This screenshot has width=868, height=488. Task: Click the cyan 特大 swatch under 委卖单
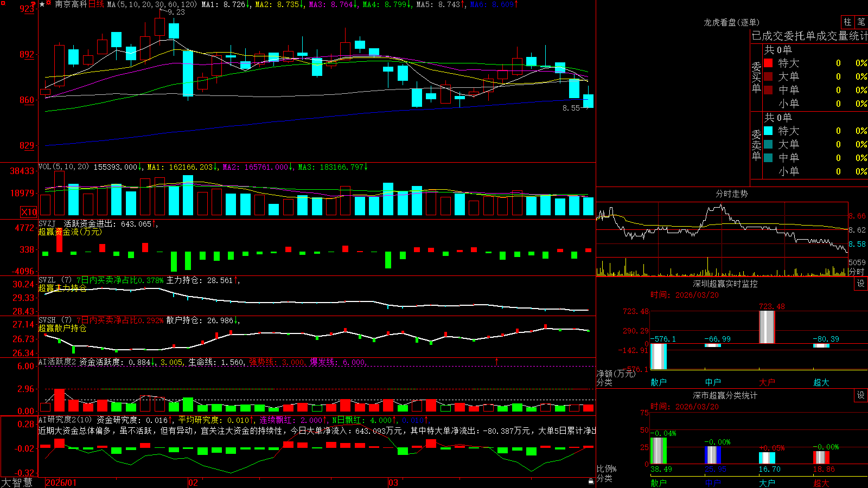[x=768, y=131]
